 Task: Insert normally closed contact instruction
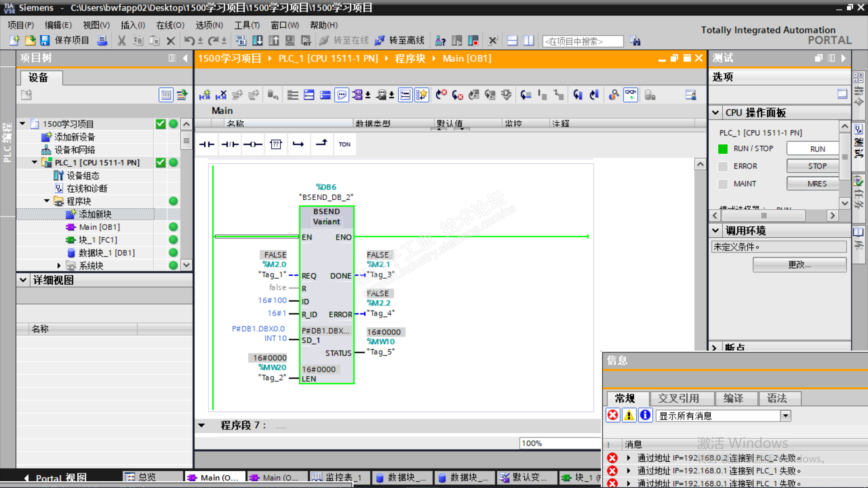coord(230,144)
